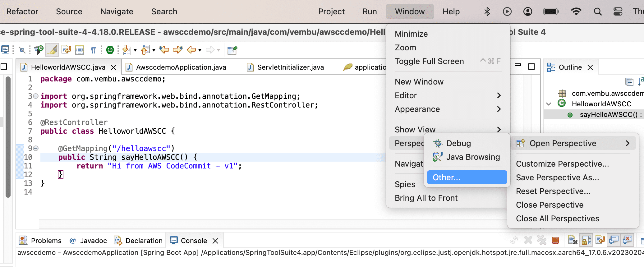Viewport: 644px width, 267px height.
Task: Select Close Perspective
Action: click(x=550, y=205)
